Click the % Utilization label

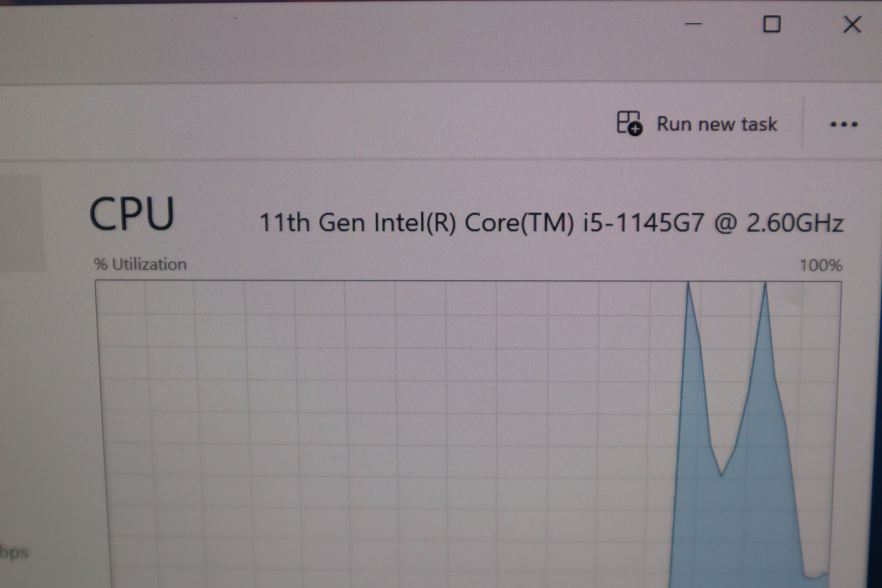[140, 265]
